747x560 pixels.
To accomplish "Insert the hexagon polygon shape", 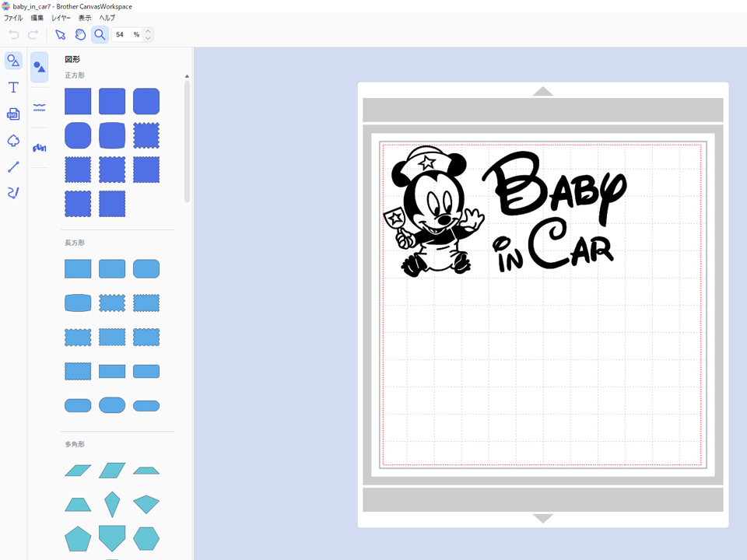I will tap(146, 538).
